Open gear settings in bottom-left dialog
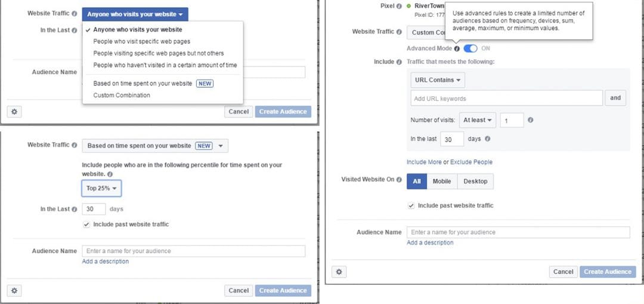The width and height of the screenshot is (644, 304). click(14, 290)
